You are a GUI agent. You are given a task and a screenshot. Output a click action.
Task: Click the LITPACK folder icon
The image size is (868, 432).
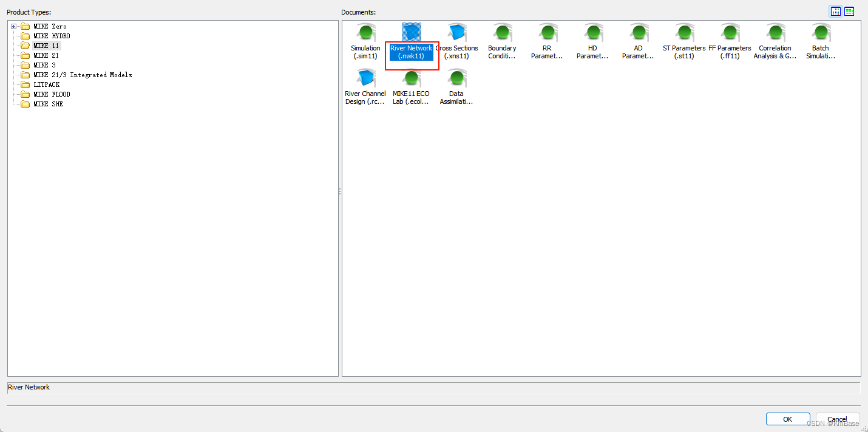[25, 84]
